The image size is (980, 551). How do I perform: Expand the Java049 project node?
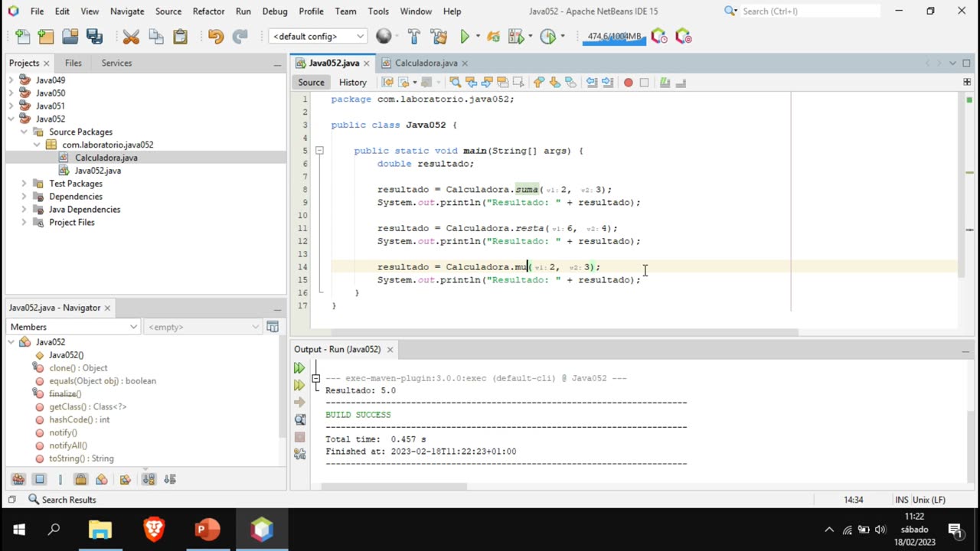[x=11, y=80]
